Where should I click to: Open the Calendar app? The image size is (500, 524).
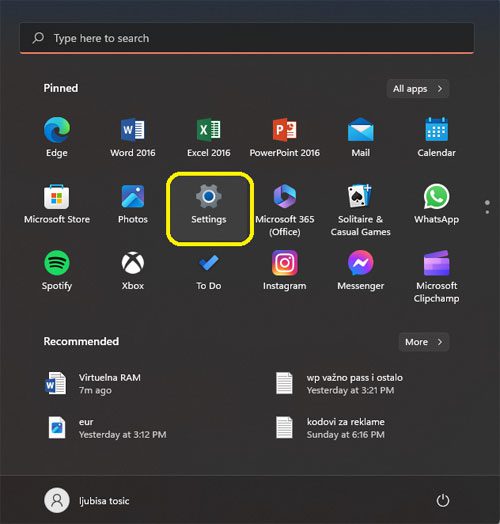tap(436, 137)
